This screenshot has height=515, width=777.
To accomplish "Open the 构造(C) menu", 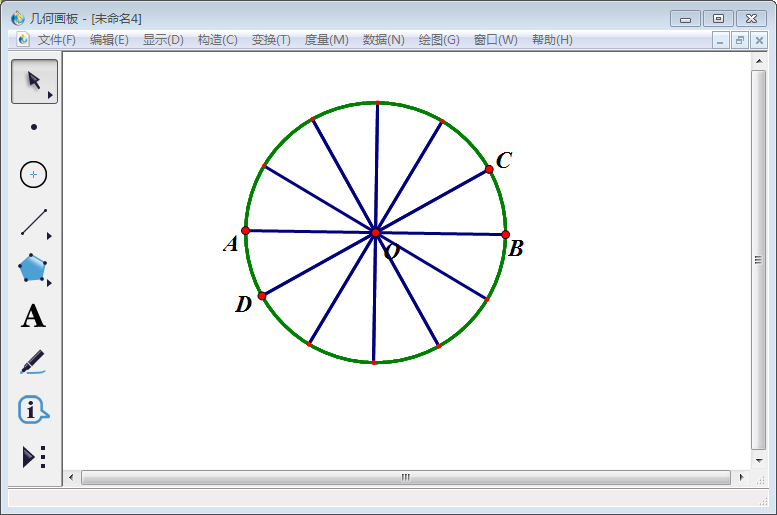I will pyautogui.click(x=217, y=40).
